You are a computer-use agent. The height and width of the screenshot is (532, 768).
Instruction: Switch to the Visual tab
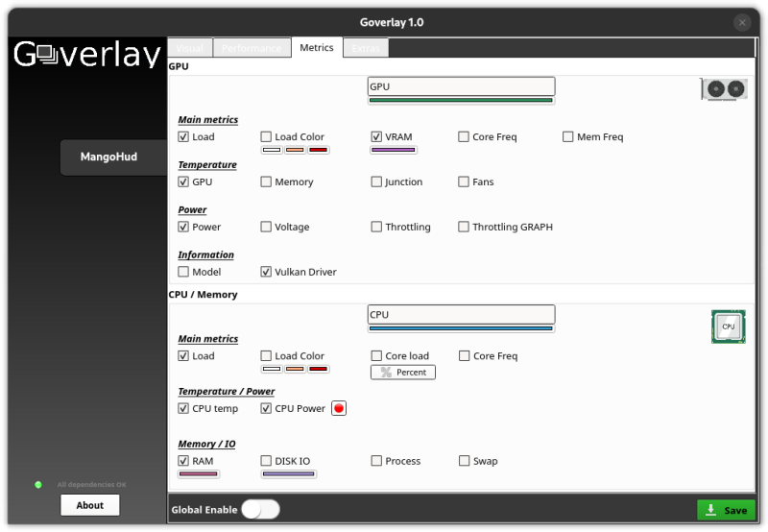[189, 48]
